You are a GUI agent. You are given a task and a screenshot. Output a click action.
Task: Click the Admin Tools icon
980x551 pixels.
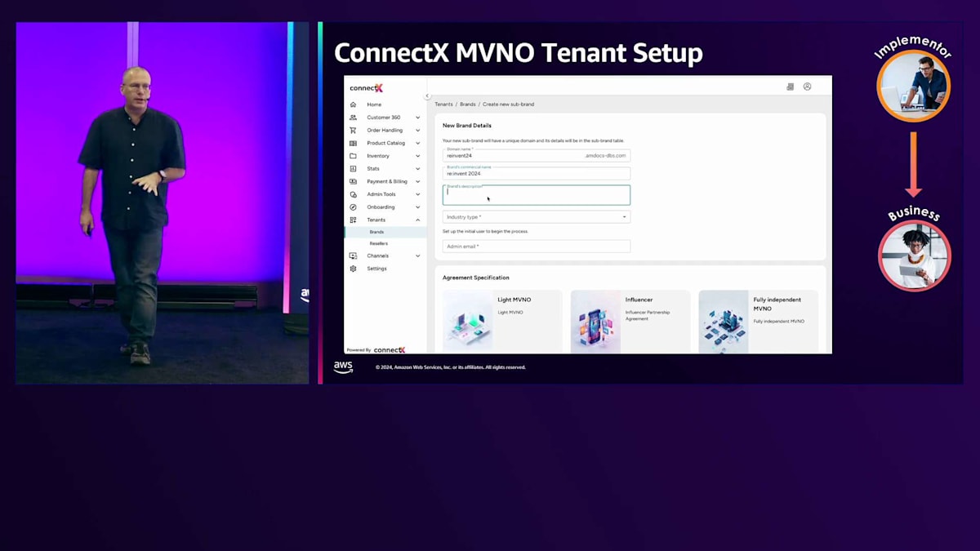coord(353,194)
